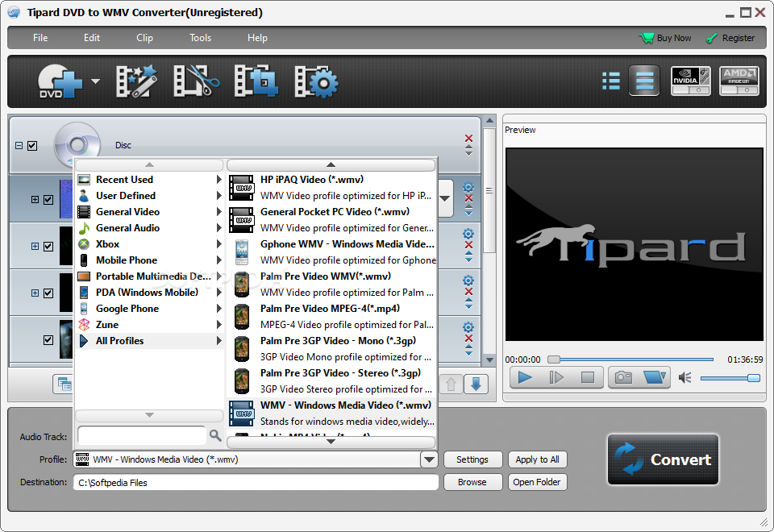This screenshot has width=774, height=532.
Task: Click Buy Now cart link
Action: (x=665, y=38)
